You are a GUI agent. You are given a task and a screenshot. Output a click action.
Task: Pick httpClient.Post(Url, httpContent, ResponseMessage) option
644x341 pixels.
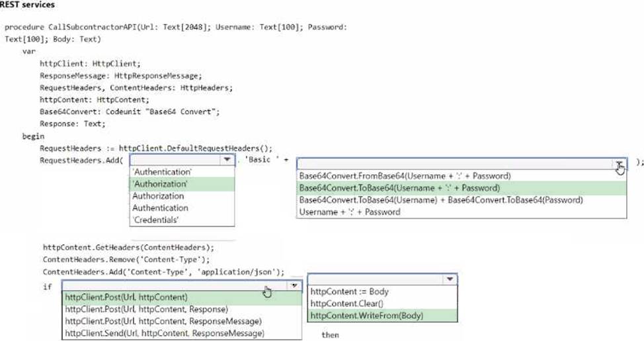[x=163, y=321]
